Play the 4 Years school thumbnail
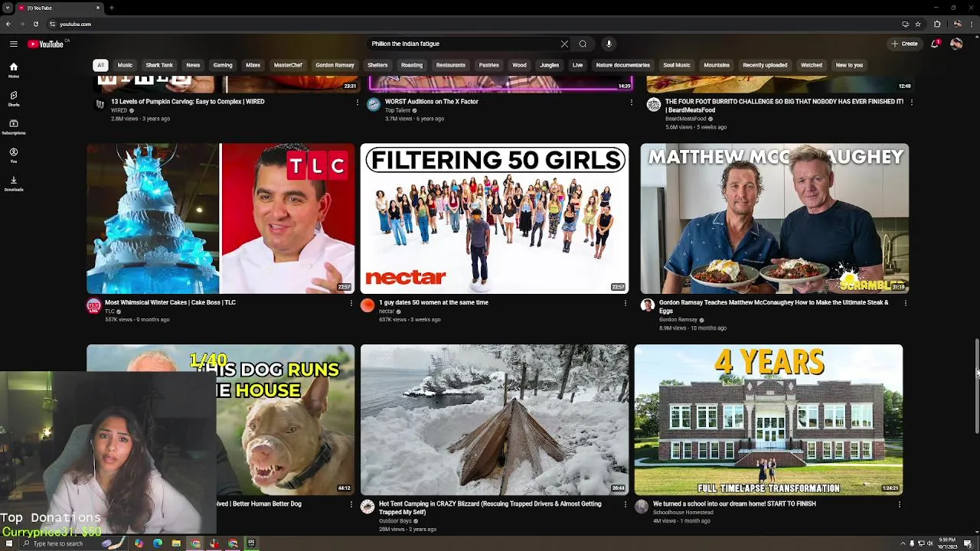Image resolution: width=980 pixels, height=551 pixels. point(769,419)
